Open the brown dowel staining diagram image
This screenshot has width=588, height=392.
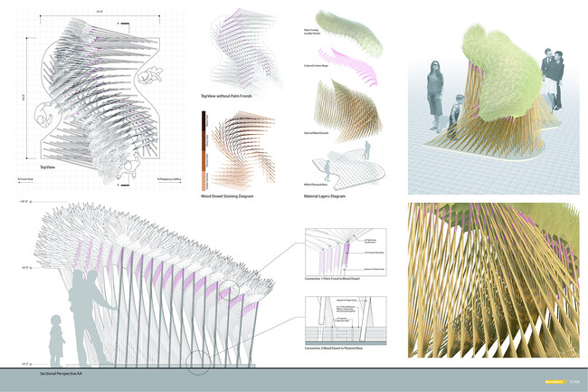[x=243, y=150]
